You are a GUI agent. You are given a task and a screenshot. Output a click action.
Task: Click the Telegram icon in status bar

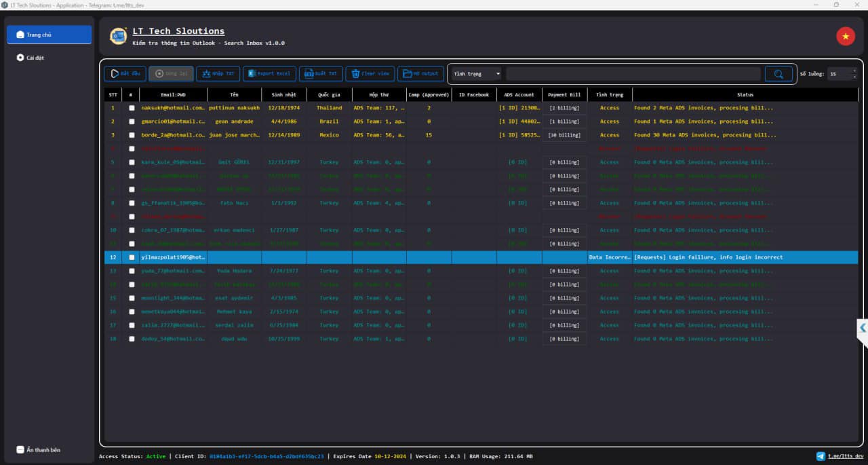(x=821, y=456)
